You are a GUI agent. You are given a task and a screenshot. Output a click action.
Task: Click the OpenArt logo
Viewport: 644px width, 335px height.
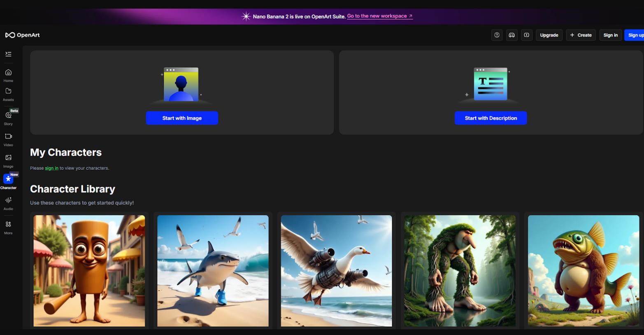tap(23, 35)
